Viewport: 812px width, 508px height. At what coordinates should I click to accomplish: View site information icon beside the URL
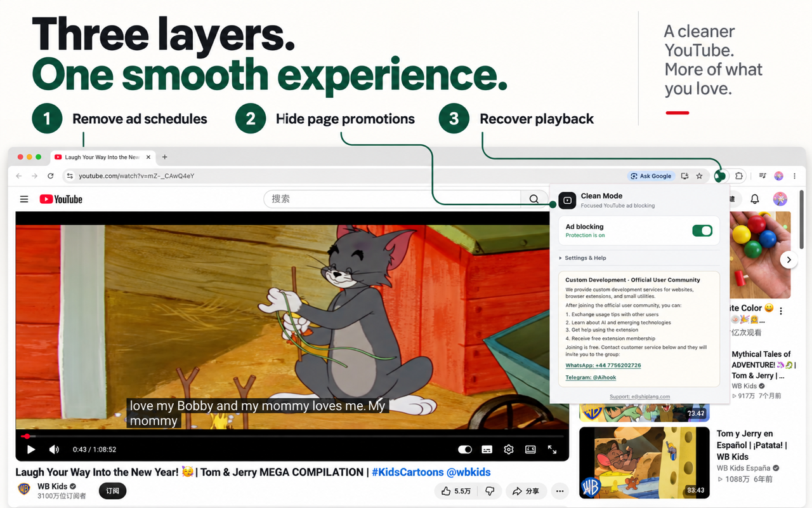[69, 176]
